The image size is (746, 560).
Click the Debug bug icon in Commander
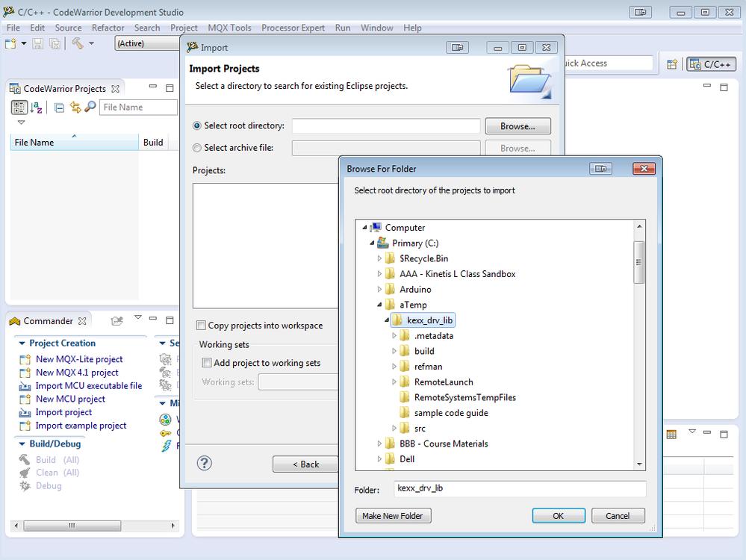click(25, 486)
